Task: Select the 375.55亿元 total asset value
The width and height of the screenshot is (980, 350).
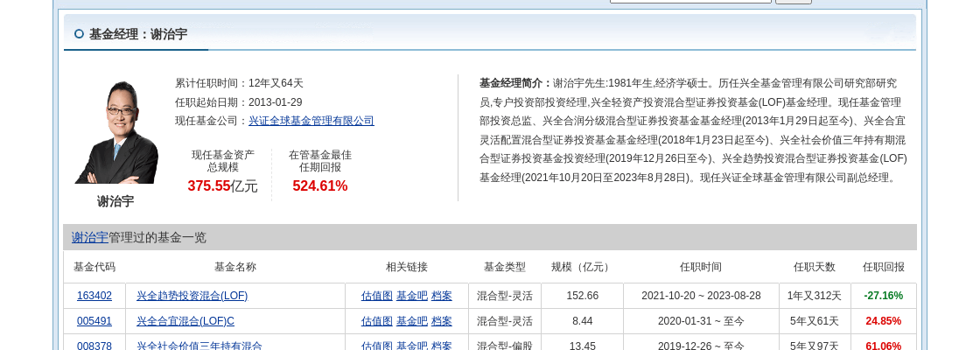Action: (x=222, y=185)
